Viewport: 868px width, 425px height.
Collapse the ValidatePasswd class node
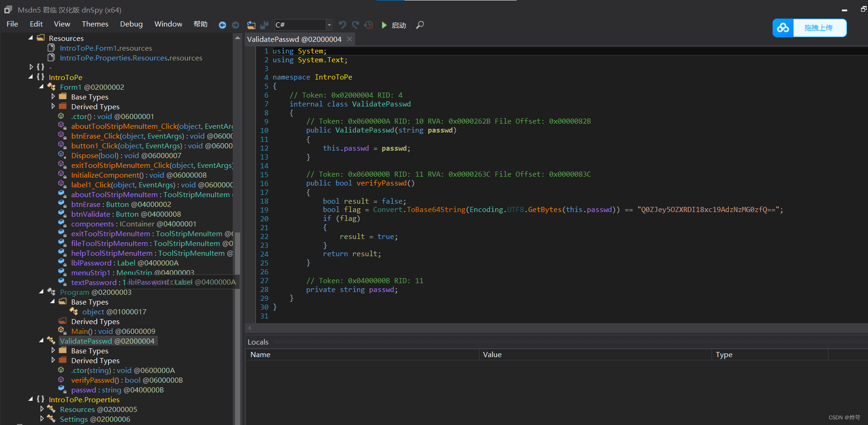point(41,341)
